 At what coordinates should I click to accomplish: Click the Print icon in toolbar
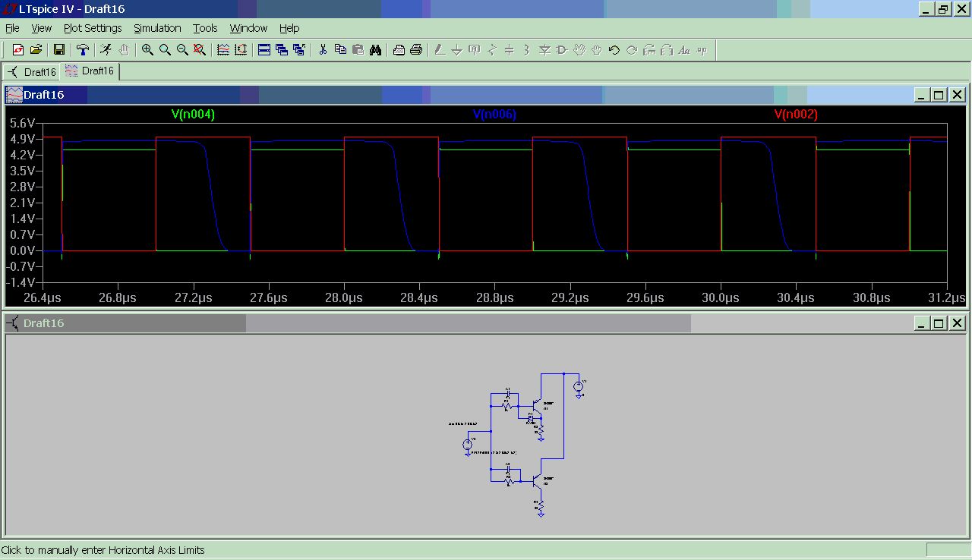tap(416, 50)
